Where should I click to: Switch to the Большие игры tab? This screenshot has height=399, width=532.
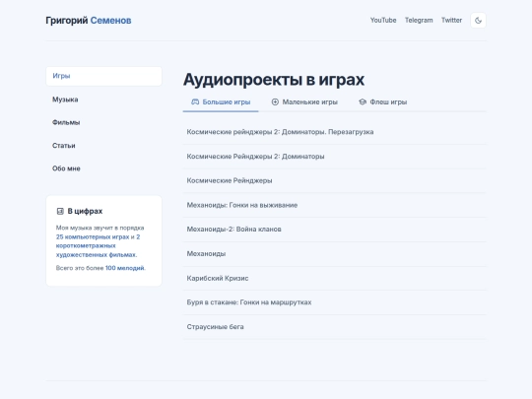pyautogui.click(x=221, y=101)
